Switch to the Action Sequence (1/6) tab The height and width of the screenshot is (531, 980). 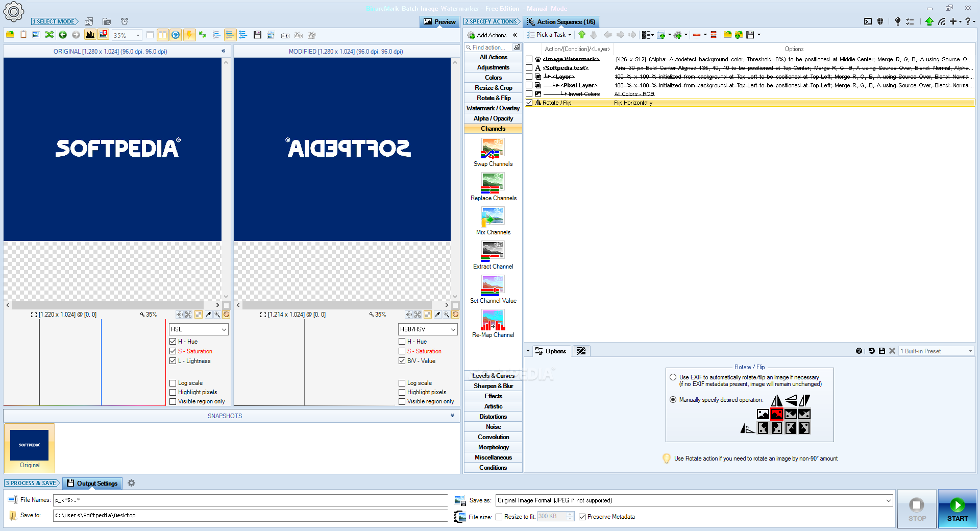pyautogui.click(x=561, y=21)
